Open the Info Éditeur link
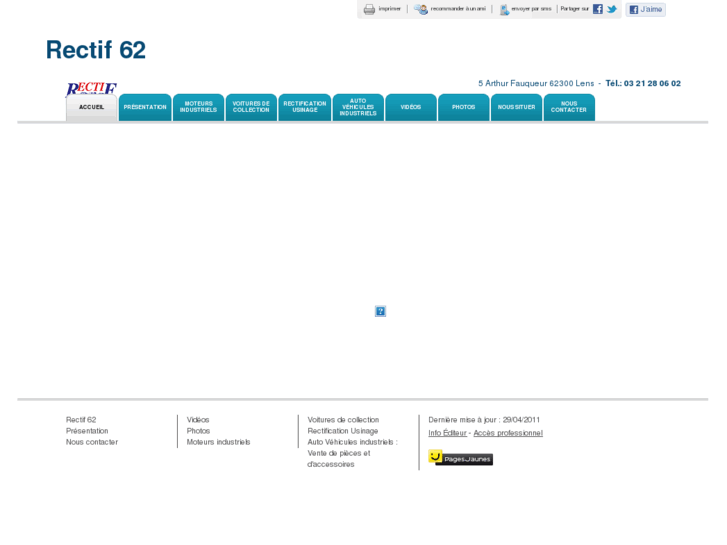727x545 pixels. [x=447, y=433]
